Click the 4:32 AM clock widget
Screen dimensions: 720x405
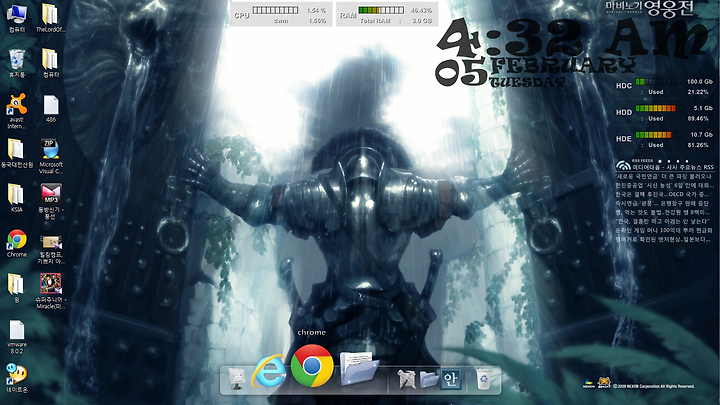[572, 38]
